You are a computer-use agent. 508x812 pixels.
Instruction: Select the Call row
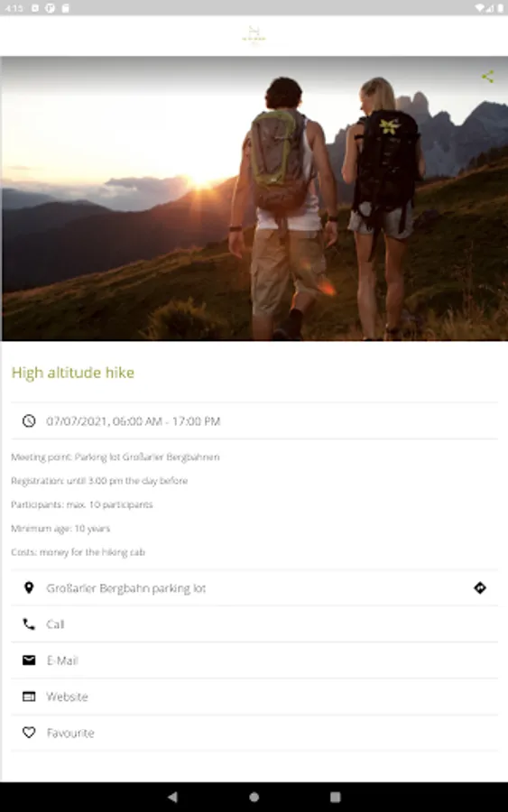[x=254, y=624]
